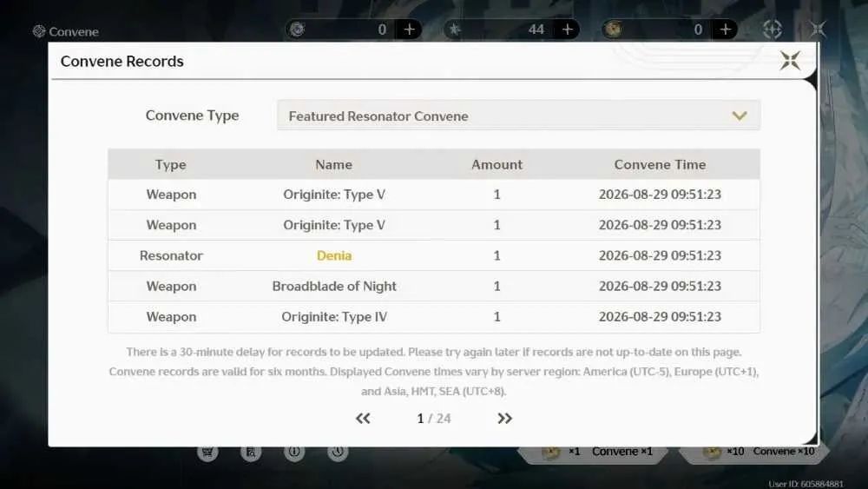The width and height of the screenshot is (868, 489).
Task: Click the circular target icon top right
Action: point(773,30)
